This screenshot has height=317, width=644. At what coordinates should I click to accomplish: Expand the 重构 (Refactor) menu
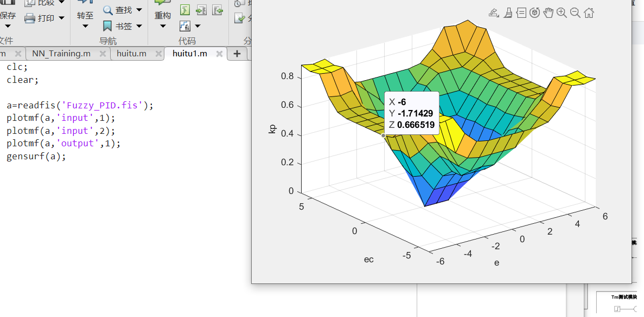(163, 25)
